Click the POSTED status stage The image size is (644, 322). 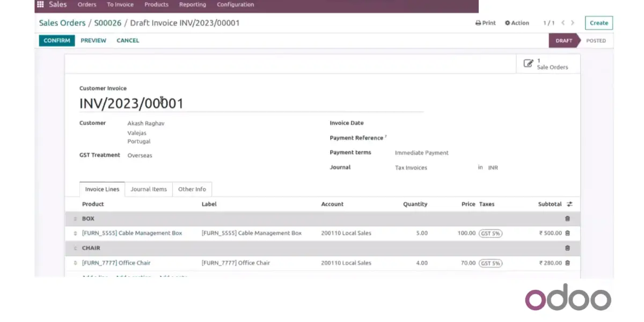coord(596,40)
